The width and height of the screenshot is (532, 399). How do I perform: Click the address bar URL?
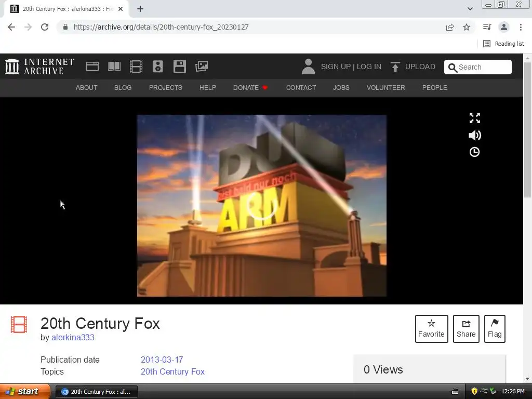coord(161,27)
